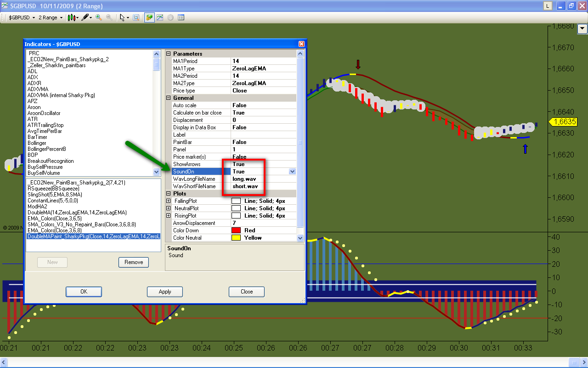Viewport: 588px width, 368px height.
Task: Select the ConstantLines(5,-5,0,0) applied indicator
Action: [x=53, y=201]
